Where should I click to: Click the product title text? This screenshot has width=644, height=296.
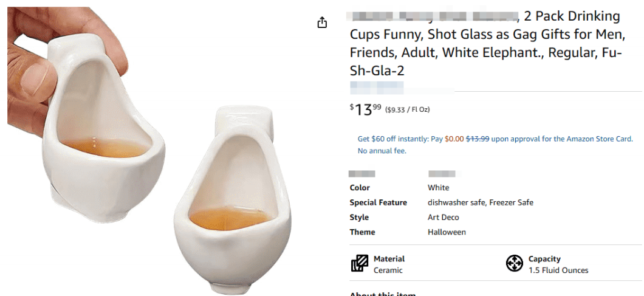click(x=485, y=44)
